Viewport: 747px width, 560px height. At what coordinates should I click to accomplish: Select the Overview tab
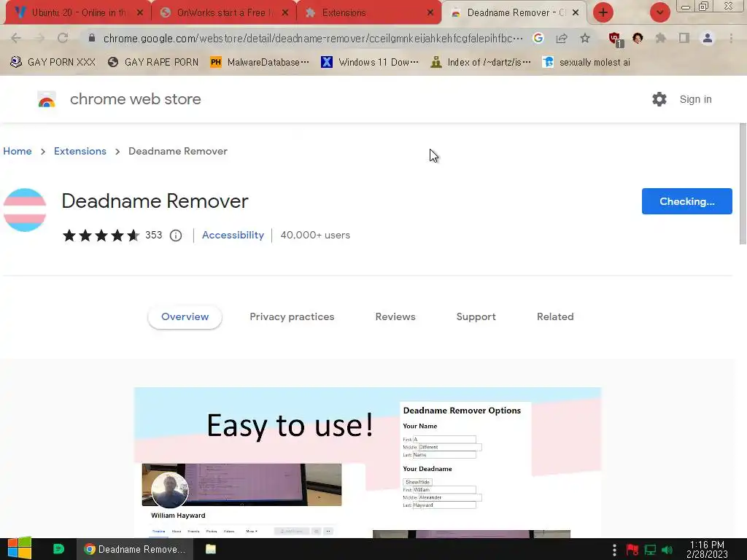coord(185,316)
